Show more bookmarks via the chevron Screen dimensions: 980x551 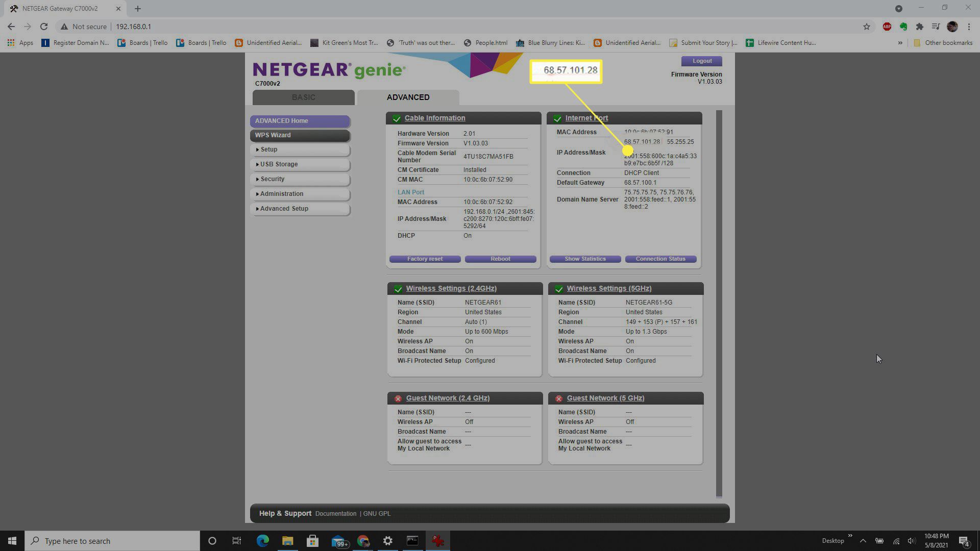coord(900,43)
